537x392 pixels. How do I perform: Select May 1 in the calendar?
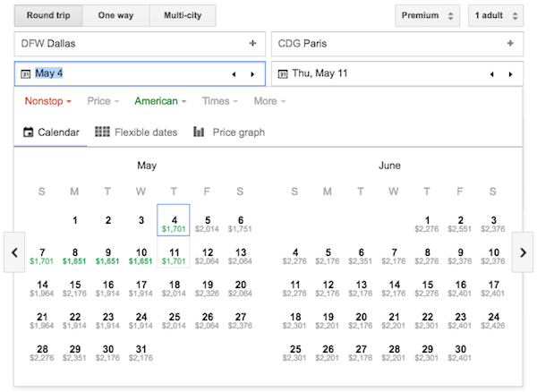point(74,220)
